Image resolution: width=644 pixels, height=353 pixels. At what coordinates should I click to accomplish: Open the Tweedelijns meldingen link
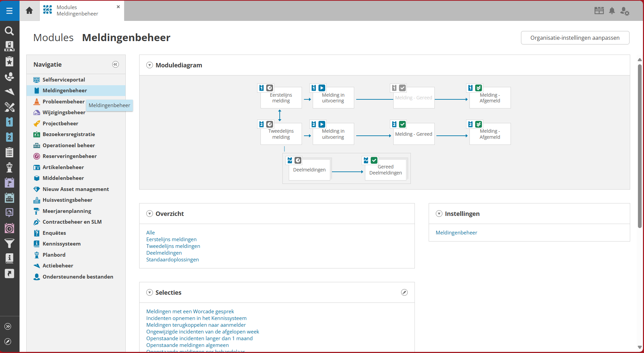click(x=173, y=246)
